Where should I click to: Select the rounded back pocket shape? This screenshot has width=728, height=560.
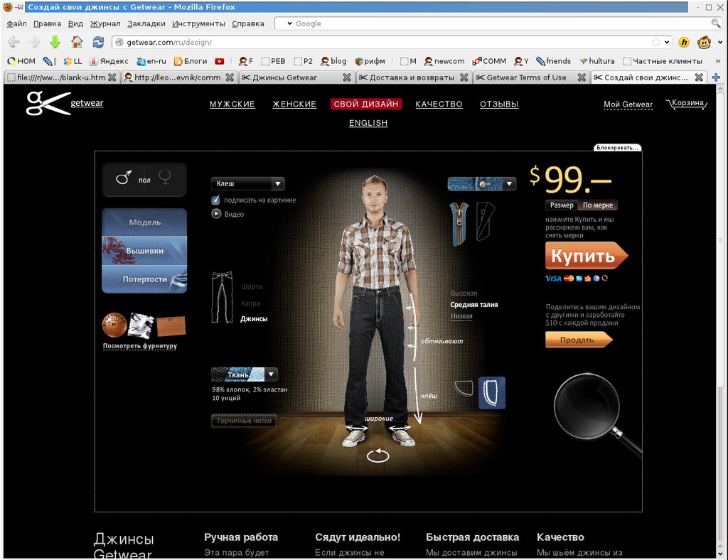[x=463, y=387]
